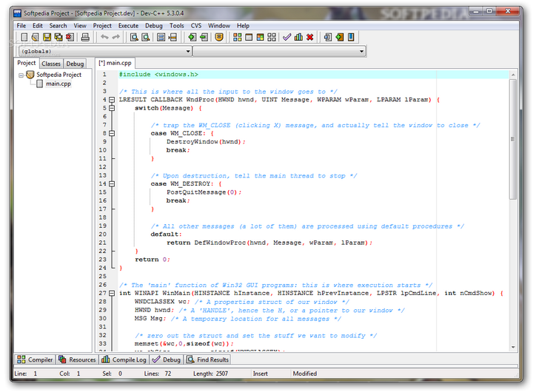Viewport: 533px width, 392px height.
Task: Add file to project with green plus
Action: point(192,37)
